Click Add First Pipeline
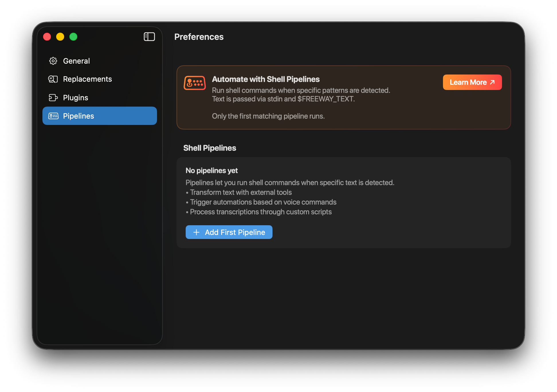The width and height of the screenshot is (557, 392). 229,232
